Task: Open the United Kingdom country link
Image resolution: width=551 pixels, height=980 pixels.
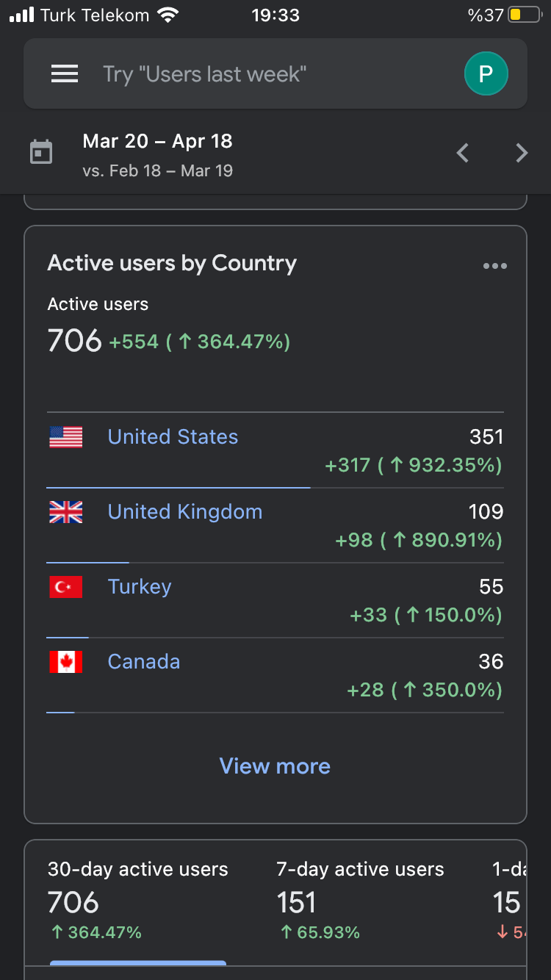Action: coord(185,512)
